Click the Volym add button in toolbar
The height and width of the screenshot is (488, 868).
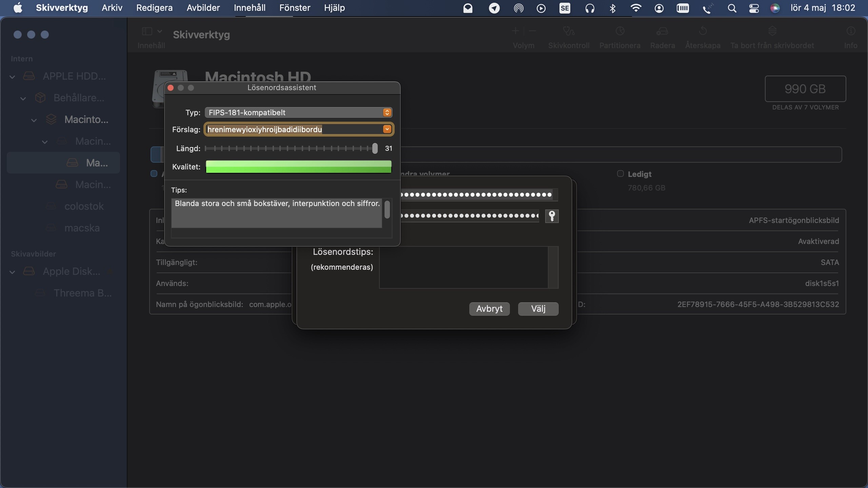pyautogui.click(x=515, y=31)
